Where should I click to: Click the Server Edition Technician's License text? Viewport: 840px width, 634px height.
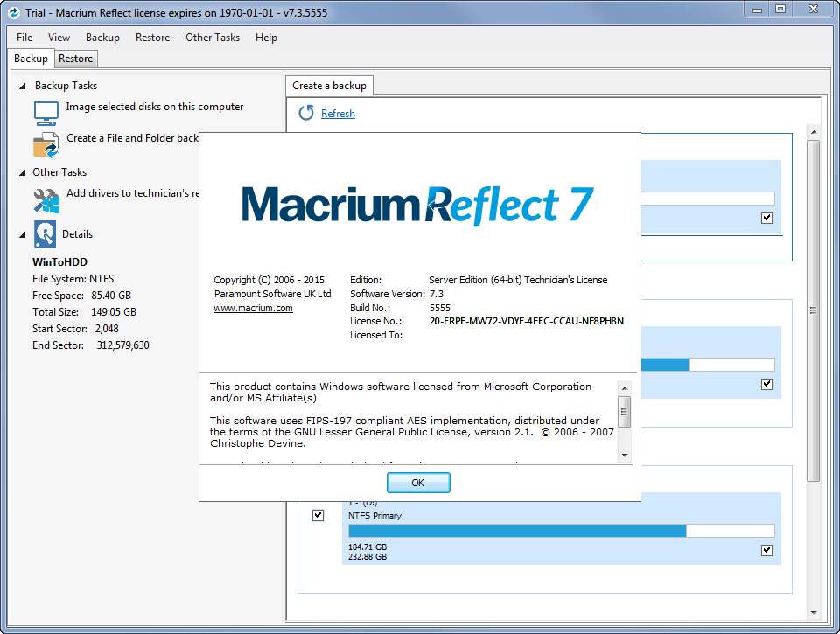click(518, 280)
